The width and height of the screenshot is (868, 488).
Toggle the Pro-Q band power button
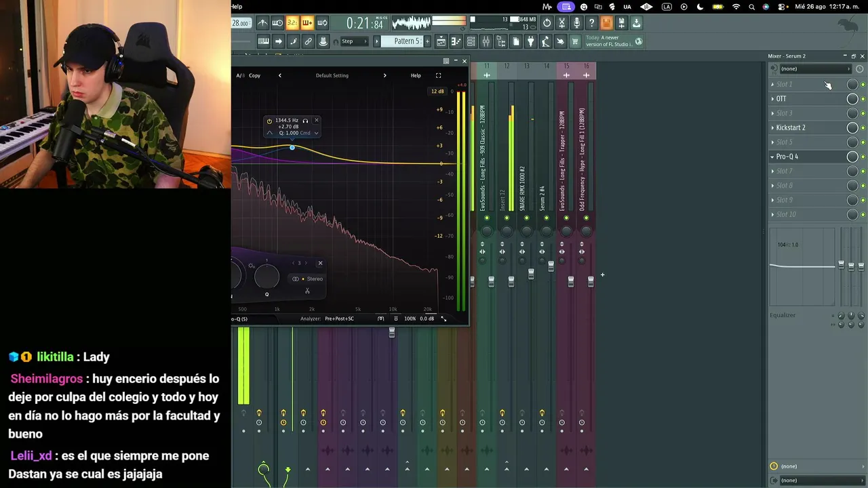pyautogui.click(x=269, y=121)
